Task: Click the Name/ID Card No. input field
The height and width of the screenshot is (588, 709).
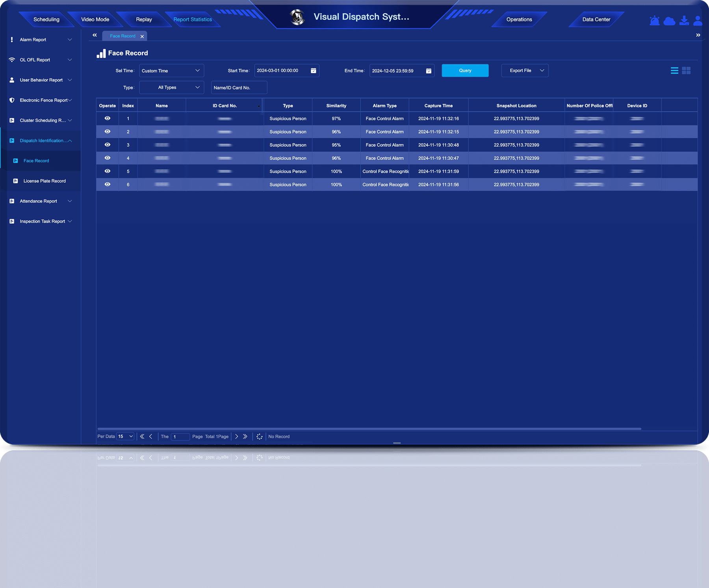Action: point(239,87)
